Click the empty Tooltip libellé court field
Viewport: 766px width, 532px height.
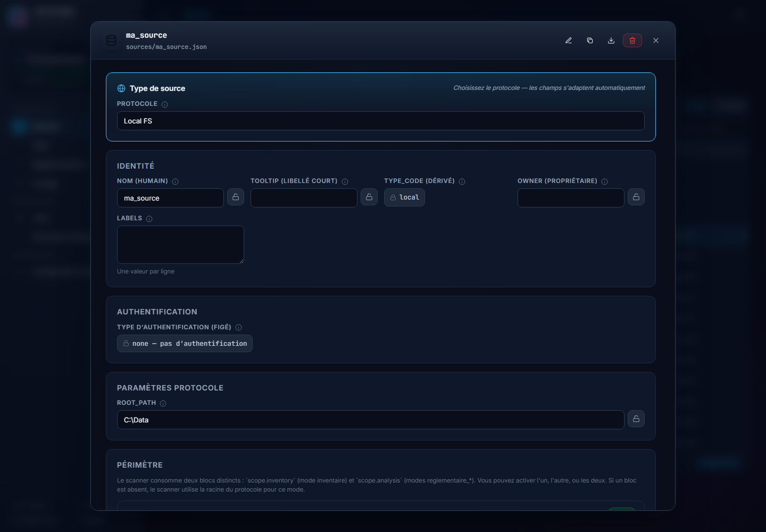point(304,198)
